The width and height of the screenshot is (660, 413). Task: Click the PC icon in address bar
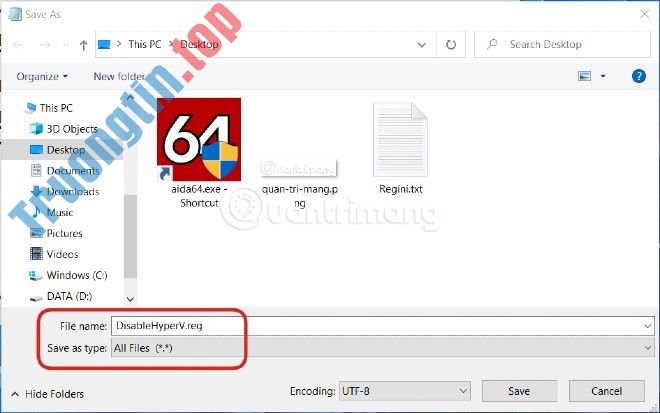pos(104,44)
